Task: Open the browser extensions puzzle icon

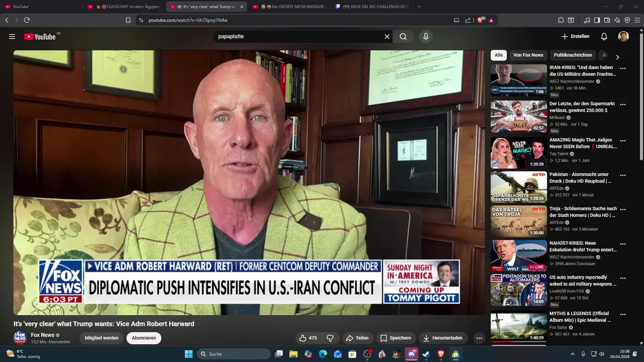Action: point(560,20)
